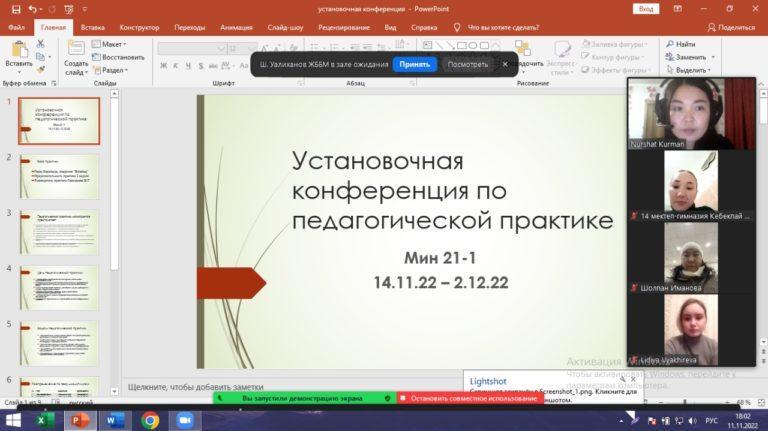Apply italic К formatting
The height and width of the screenshot is (431, 768).
[175, 65]
